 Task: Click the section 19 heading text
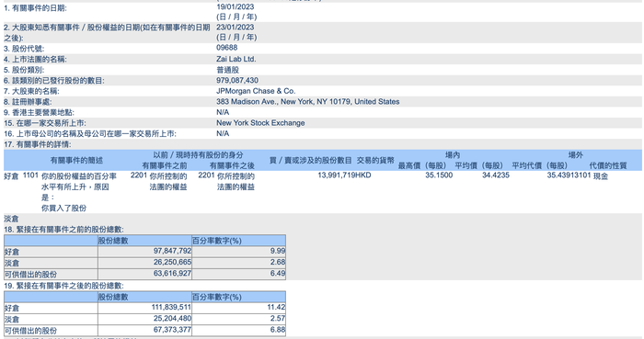point(63,286)
